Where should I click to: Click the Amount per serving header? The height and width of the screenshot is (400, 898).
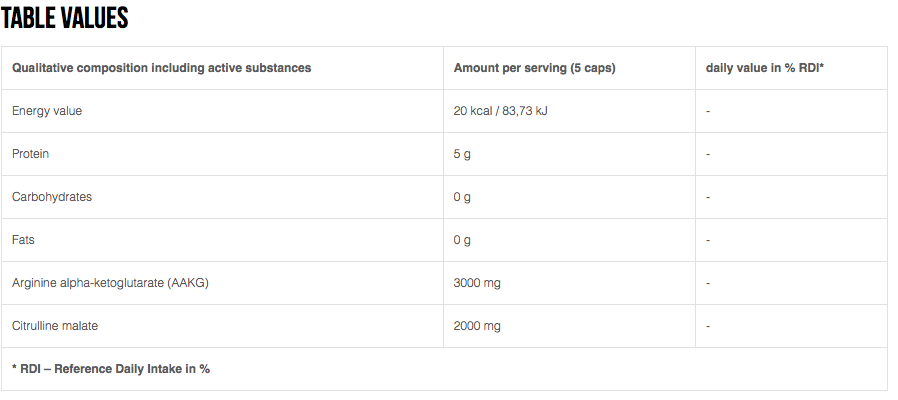[x=534, y=68]
